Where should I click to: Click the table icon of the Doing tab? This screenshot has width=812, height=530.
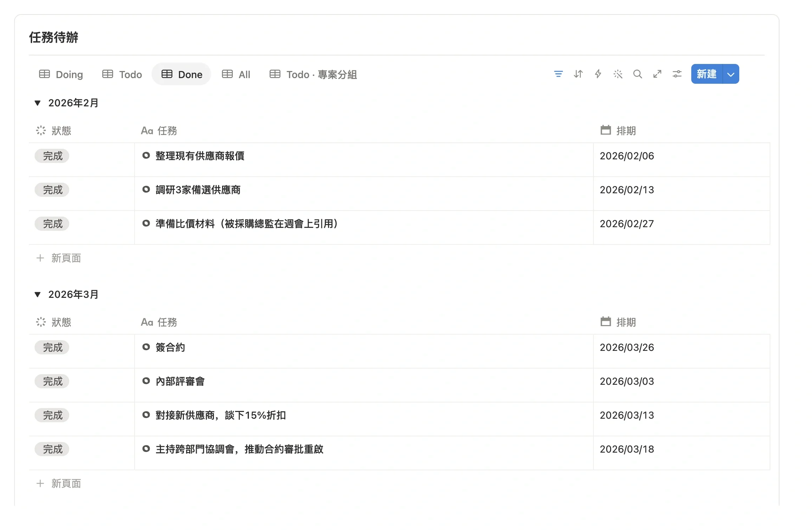44,74
